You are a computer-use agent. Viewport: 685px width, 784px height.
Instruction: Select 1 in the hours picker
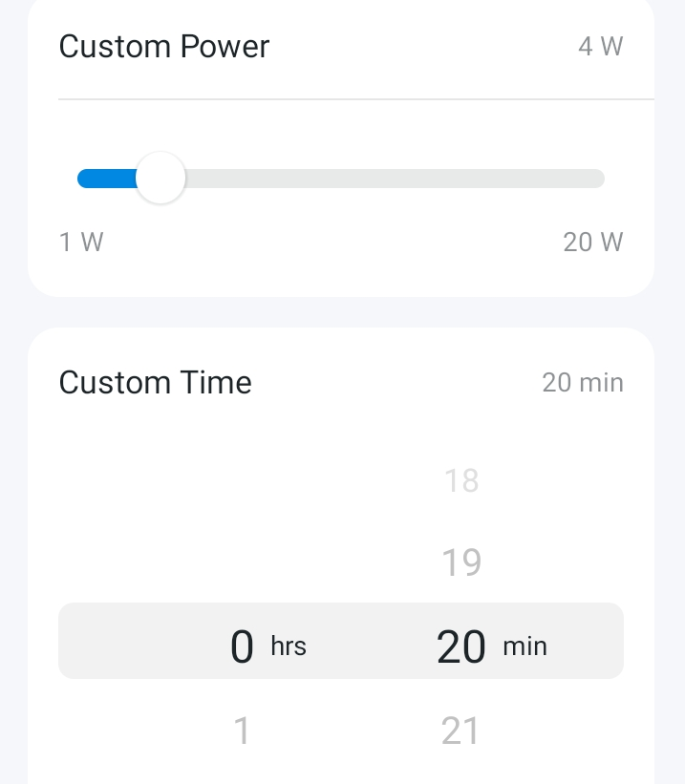(x=242, y=731)
